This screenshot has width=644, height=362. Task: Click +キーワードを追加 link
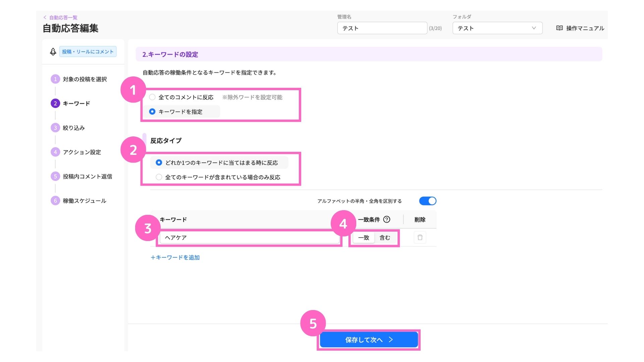coord(175,257)
